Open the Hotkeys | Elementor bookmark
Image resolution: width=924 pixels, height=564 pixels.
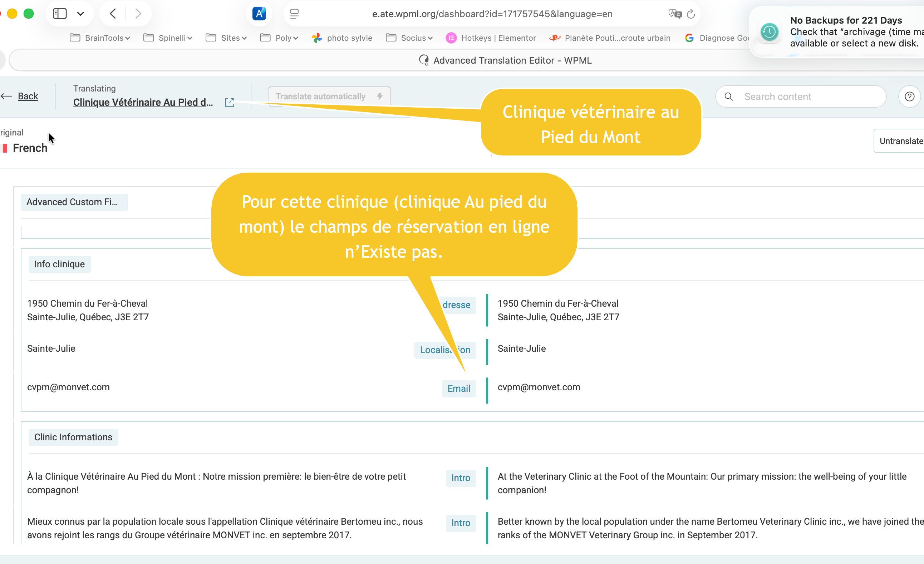(x=491, y=38)
